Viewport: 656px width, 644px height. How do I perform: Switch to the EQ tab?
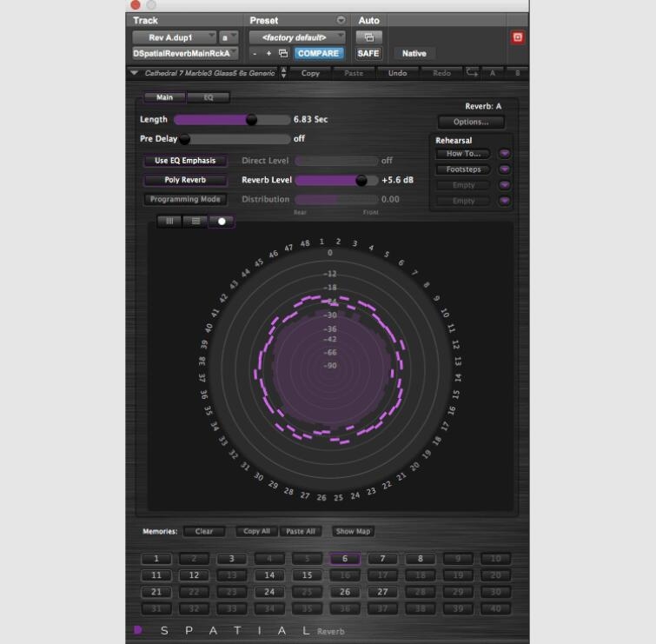pyautogui.click(x=209, y=97)
